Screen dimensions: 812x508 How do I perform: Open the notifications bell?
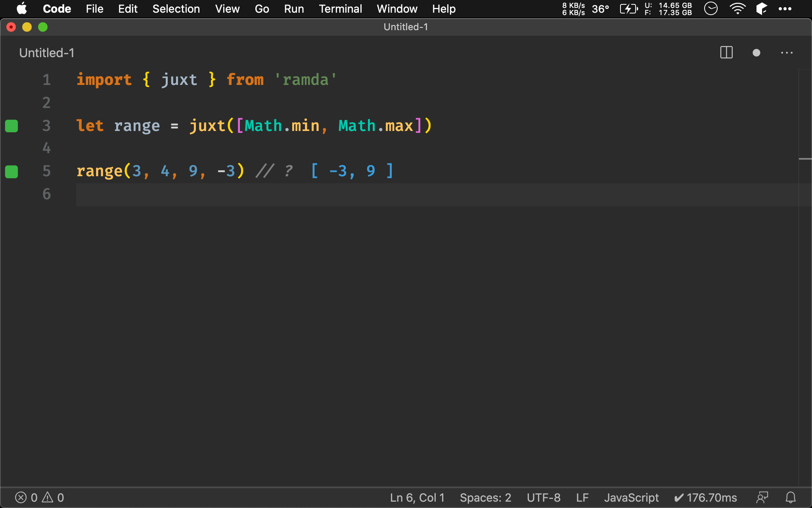coord(791,497)
